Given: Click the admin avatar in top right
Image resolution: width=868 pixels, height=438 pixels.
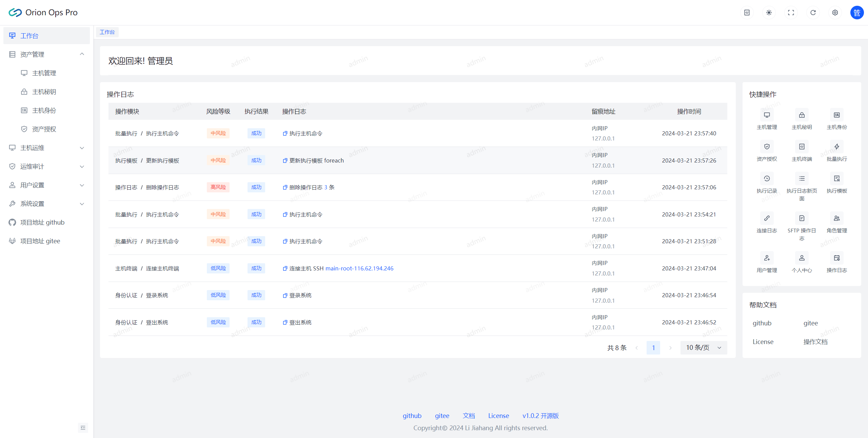Looking at the screenshot, I should tap(856, 13).
